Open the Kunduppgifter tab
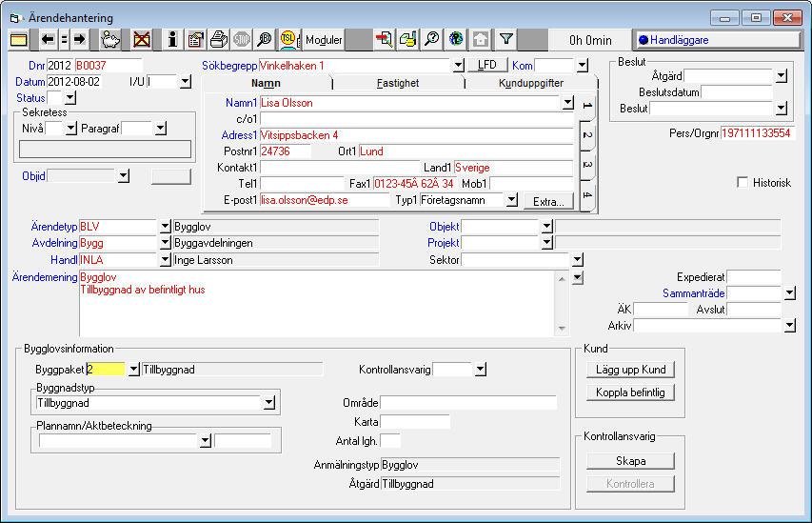812x523 pixels. 531,83
